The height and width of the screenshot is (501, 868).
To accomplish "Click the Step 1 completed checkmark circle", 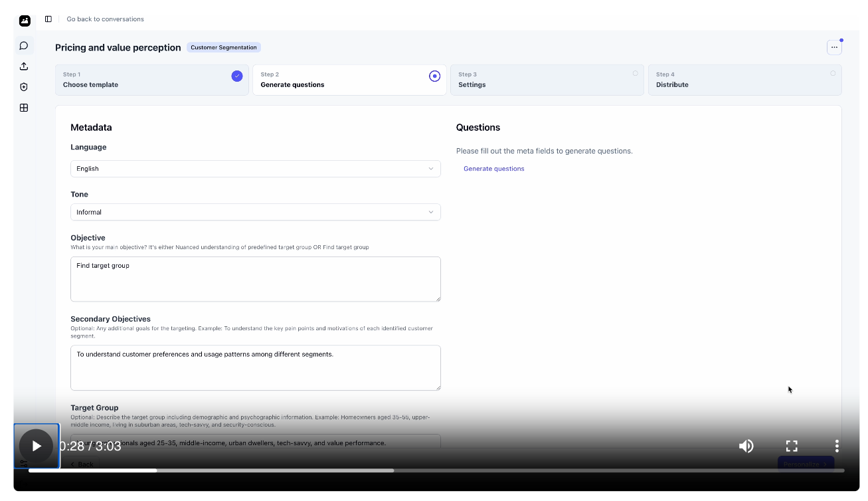I will pyautogui.click(x=237, y=76).
